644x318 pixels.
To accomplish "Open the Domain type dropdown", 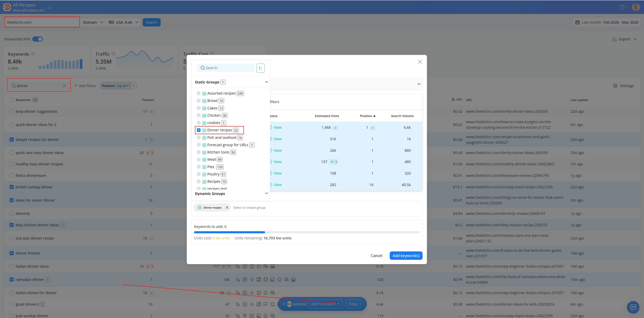I will point(93,22).
